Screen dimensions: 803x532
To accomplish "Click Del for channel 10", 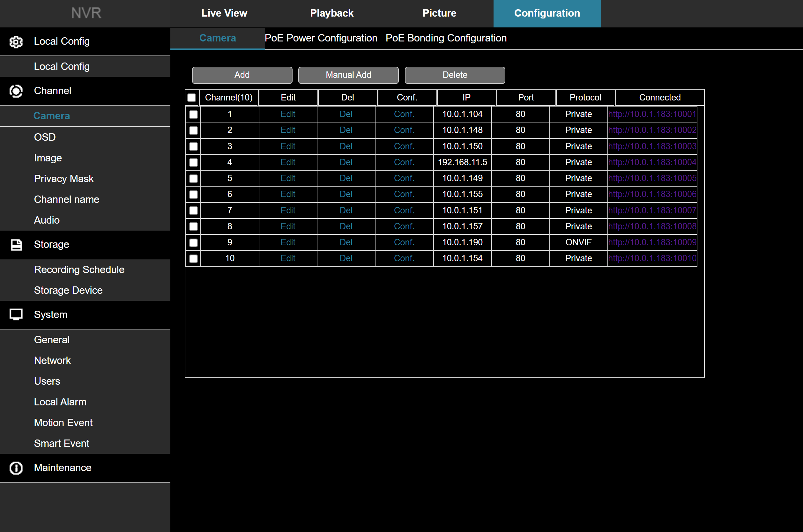I will coord(346,258).
